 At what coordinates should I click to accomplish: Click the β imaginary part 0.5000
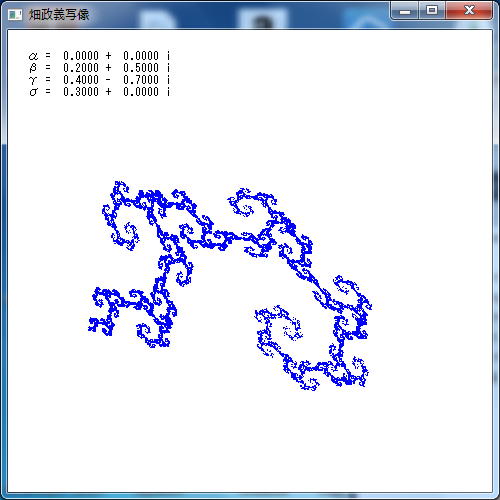141,68
